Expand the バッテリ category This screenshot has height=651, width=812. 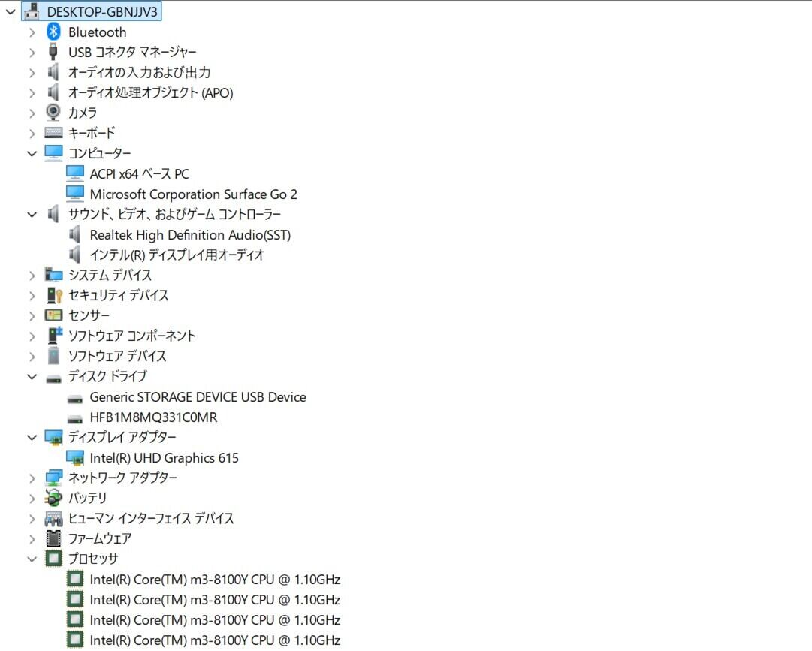[32, 499]
